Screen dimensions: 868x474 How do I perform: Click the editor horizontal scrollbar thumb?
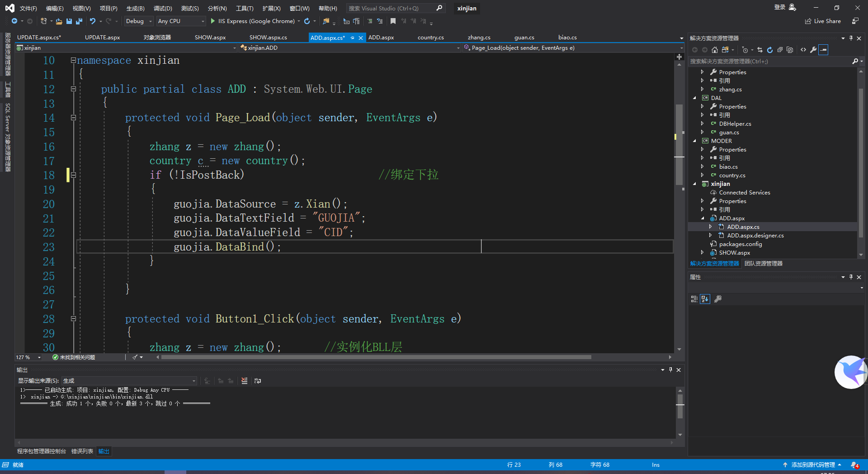click(x=376, y=357)
